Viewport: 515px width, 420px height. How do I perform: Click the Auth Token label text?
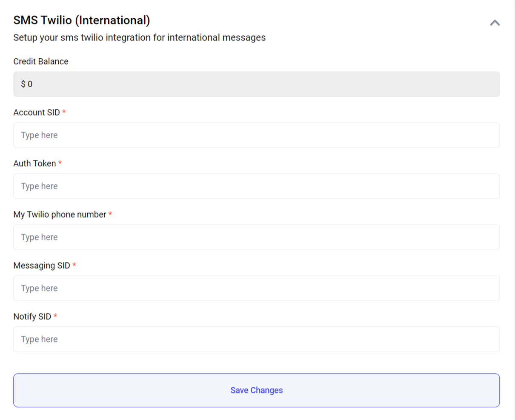[x=34, y=163]
